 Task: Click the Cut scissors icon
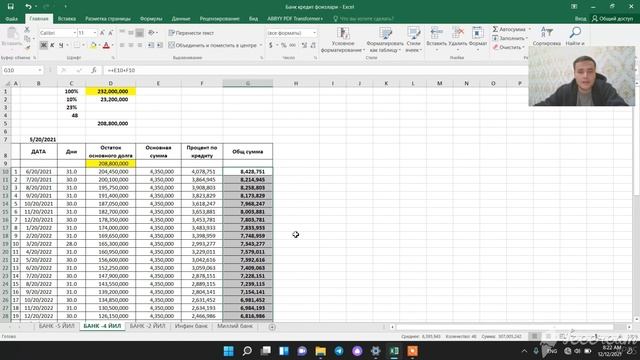(x=27, y=30)
